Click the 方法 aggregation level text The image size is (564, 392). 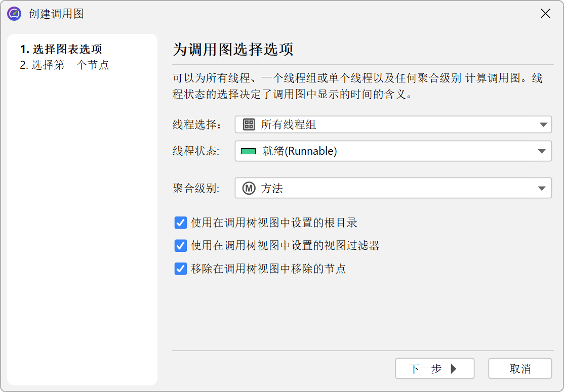(x=272, y=189)
